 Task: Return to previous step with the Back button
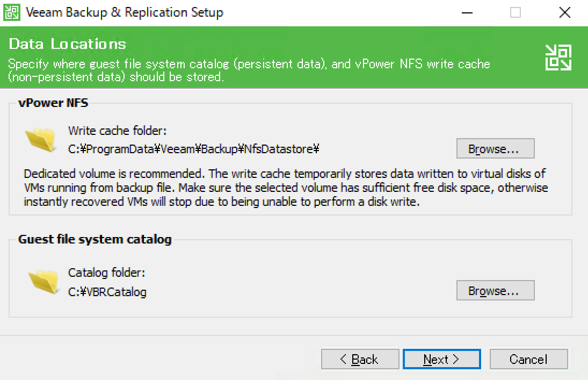pyautogui.click(x=360, y=359)
